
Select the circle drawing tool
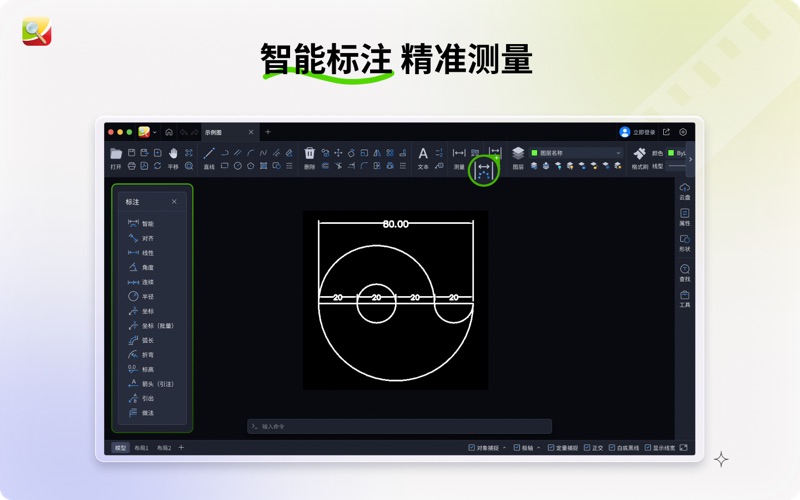pos(237,166)
